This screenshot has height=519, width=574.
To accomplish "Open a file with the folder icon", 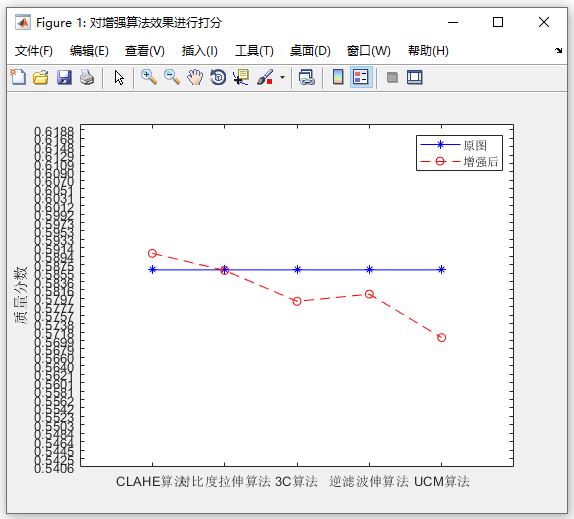I will 41,77.
